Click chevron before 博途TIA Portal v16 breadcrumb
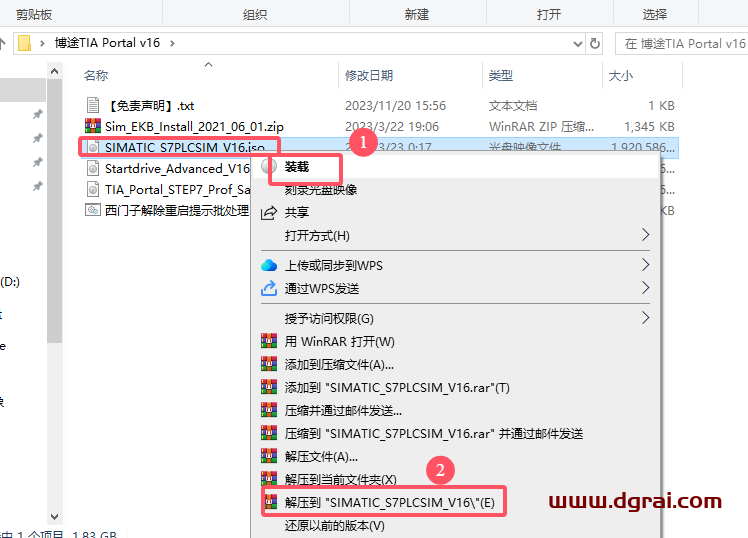The height and width of the screenshot is (538, 748). (x=42, y=43)
